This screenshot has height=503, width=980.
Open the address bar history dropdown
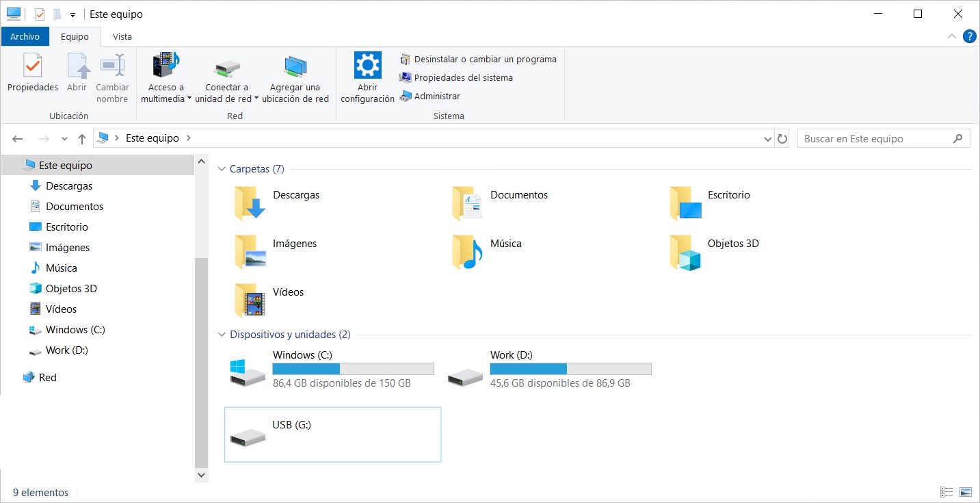coord(767,139)
